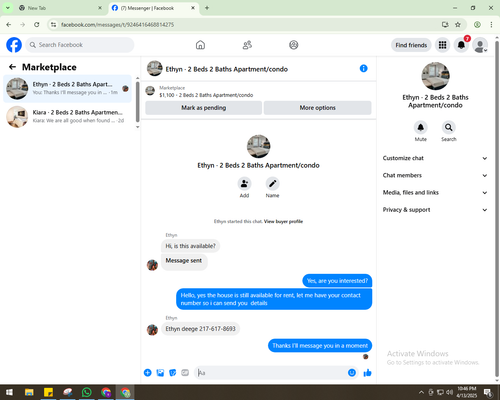This screenshot has width=500, height=400.
Task: Select message 'Hi, is this available?'
Action: tap(190, 246)
